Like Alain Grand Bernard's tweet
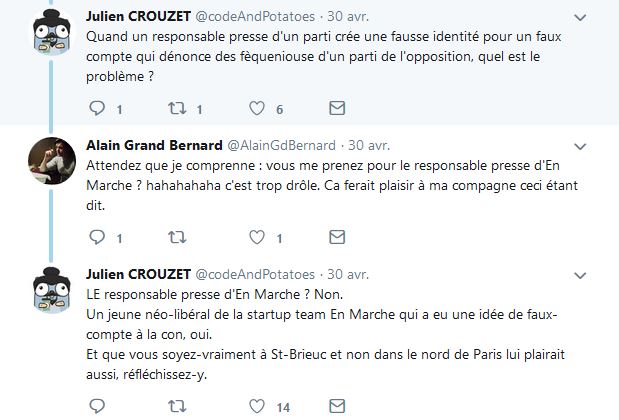 point(257,237)
